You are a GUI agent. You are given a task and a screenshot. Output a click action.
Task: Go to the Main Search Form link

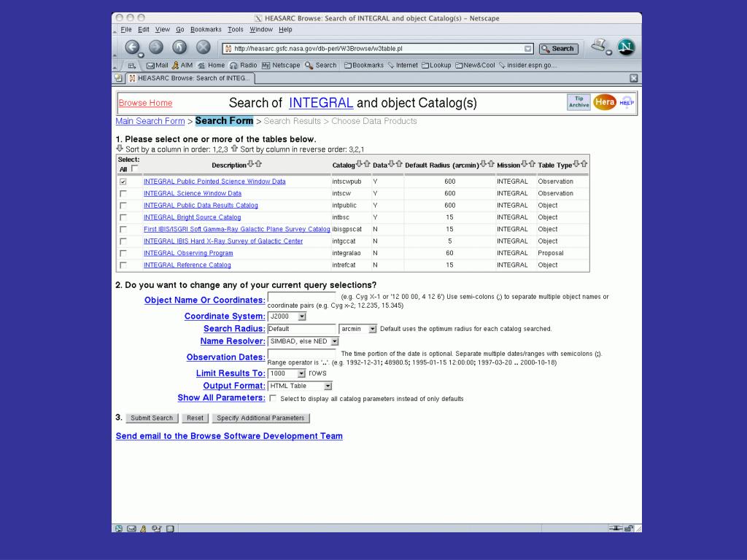(150, 121)
